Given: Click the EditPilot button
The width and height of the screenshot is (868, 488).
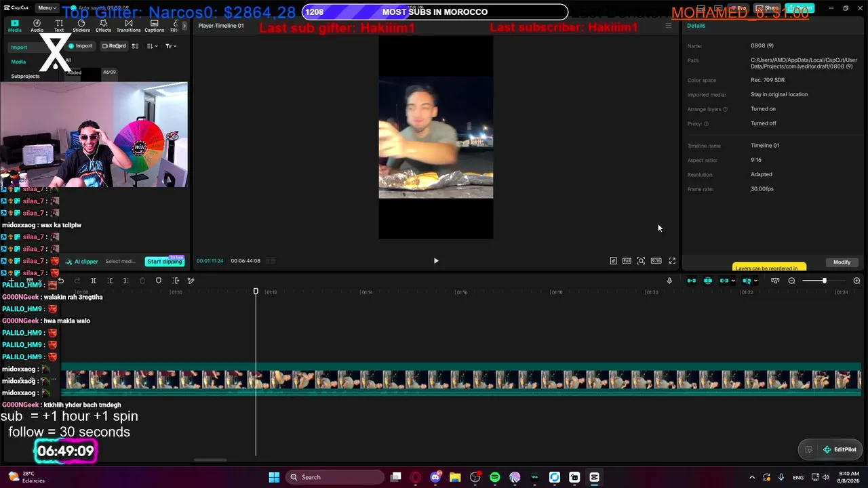Looking at the screenshot, I should tap(840, 449).
